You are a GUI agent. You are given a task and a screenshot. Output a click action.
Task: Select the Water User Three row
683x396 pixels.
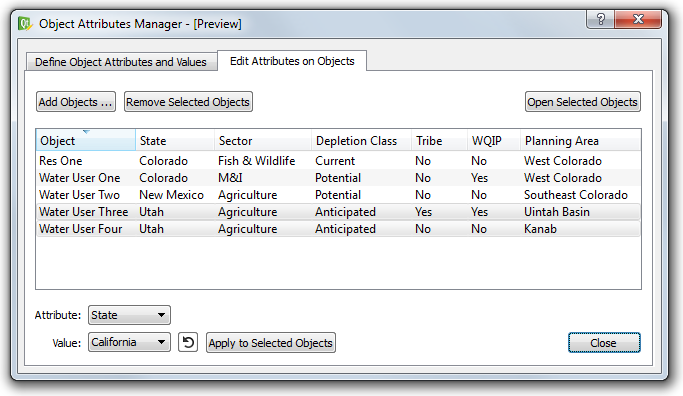click(338, 212)
